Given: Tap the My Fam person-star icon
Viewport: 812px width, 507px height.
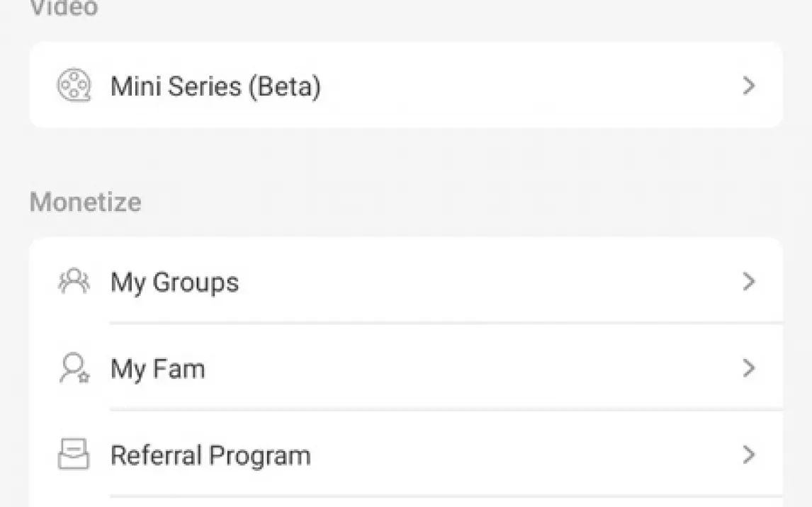Looking at the screenshot, I should tap(74, 369).
